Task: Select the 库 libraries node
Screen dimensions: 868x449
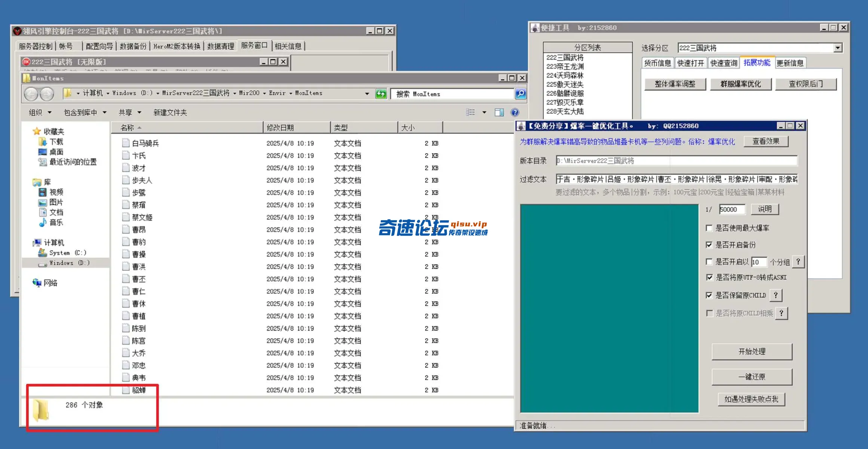Action: coord(42,182)
